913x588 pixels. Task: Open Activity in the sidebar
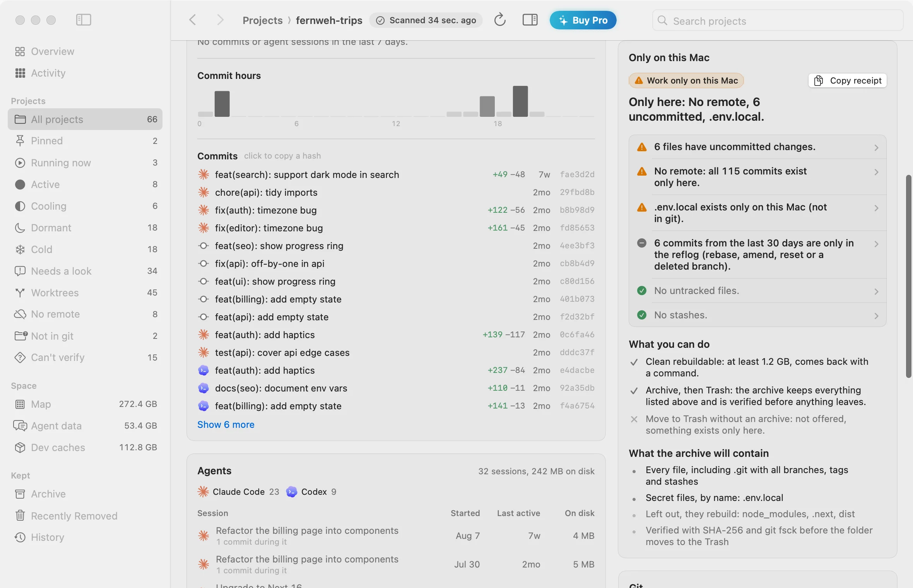click(85, 73)
